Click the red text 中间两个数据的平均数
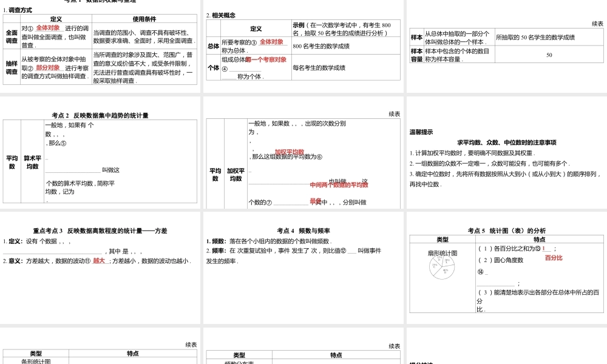Screen dimensions: 607x364 [340, 185]
